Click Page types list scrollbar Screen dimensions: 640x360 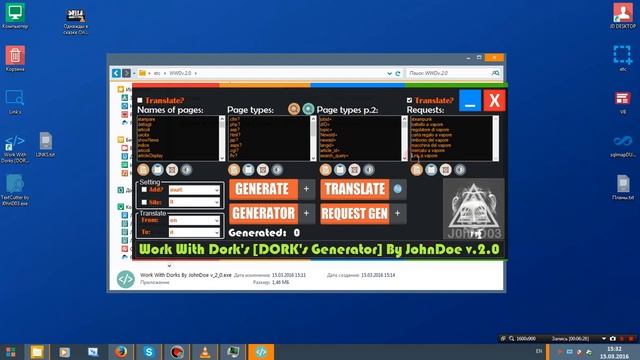coord(313,138)
